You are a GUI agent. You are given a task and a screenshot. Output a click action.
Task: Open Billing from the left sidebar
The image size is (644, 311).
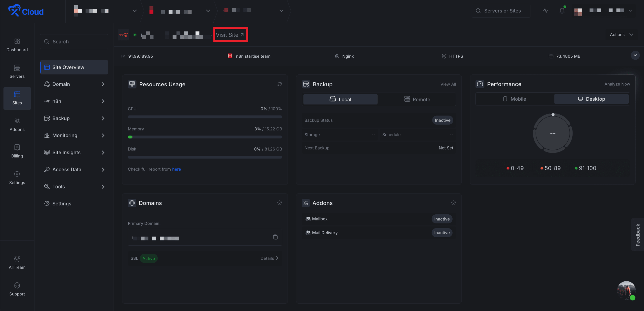coord(17,151)
